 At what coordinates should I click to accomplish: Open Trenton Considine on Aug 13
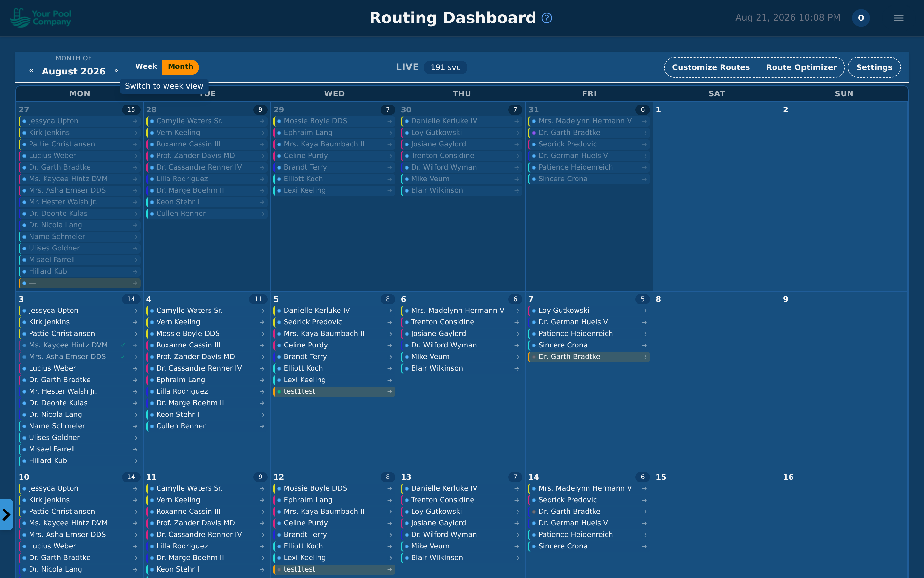[x=461, y=500]
